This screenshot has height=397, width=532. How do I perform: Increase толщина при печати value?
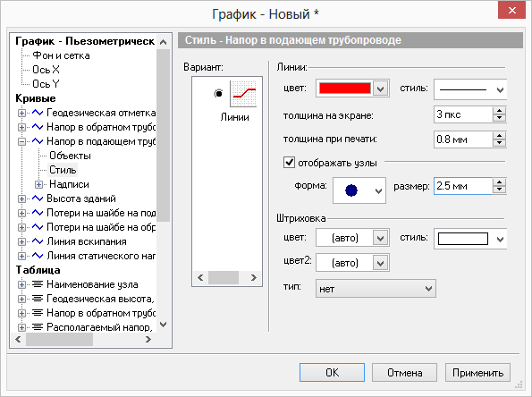coord(499,135)
